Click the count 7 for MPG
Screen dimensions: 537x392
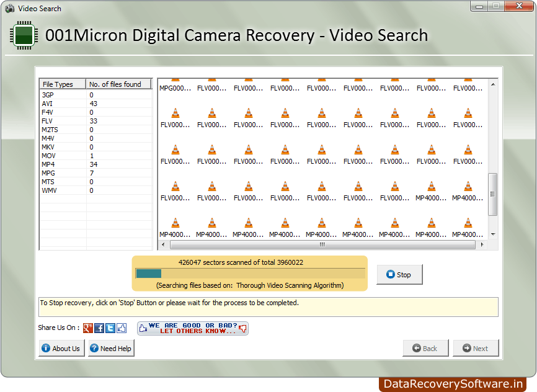(x=91, y=173)
